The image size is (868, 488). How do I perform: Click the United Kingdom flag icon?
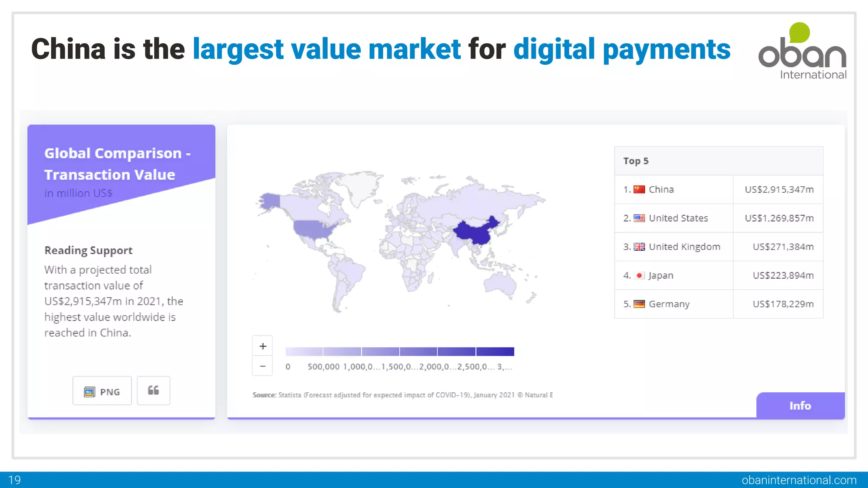639,247
